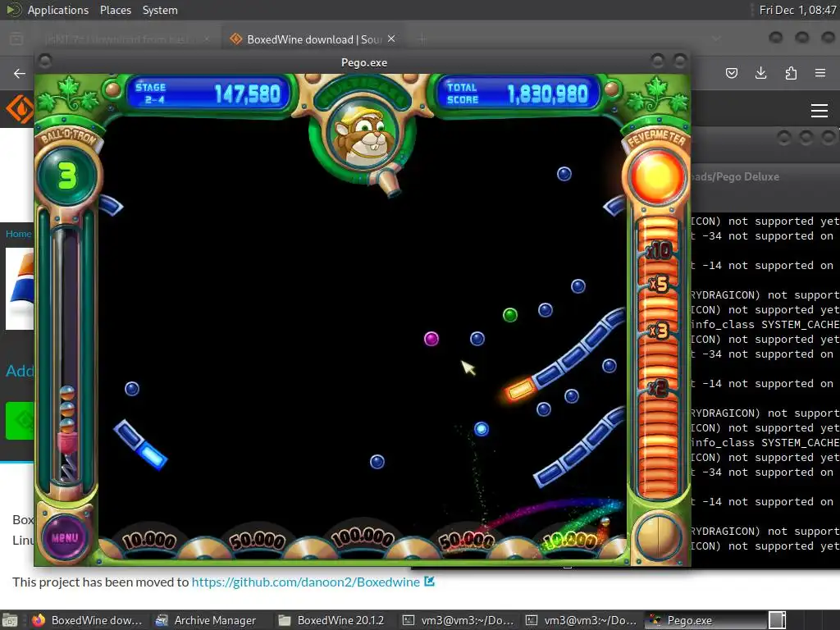Follow the github.com/danoon2/Boxedwine link
The height and width of the screenshot is (630, 840).
pos(306,582)
